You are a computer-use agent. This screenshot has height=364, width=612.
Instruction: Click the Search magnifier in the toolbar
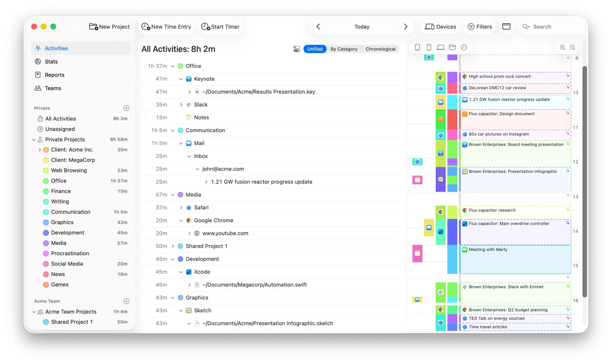coord(525,26)
